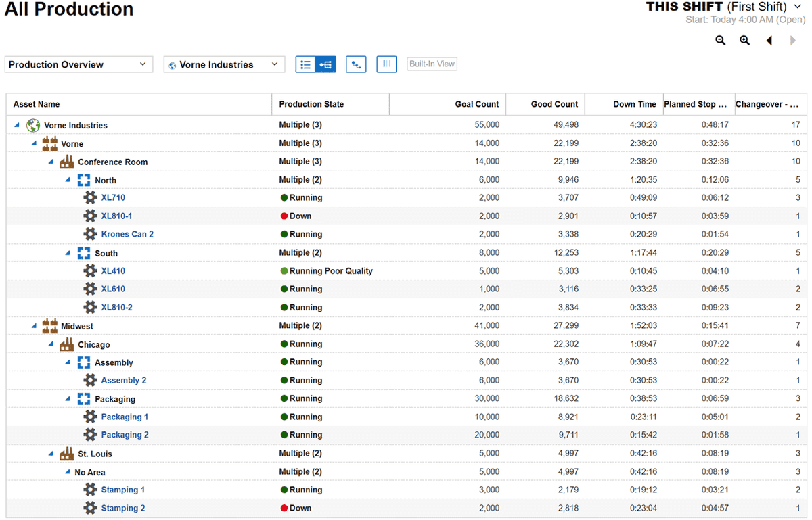Click the barcode columns view icon

[386, 64]
